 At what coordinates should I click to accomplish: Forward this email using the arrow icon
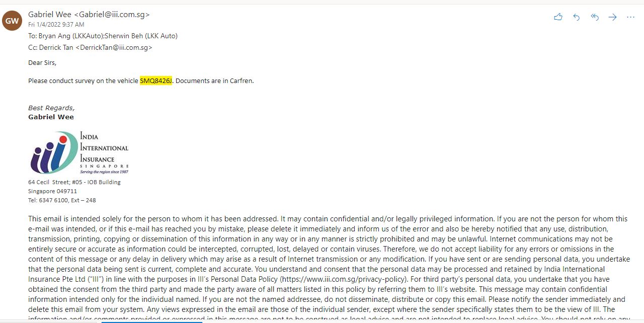[x=612, y=17]
